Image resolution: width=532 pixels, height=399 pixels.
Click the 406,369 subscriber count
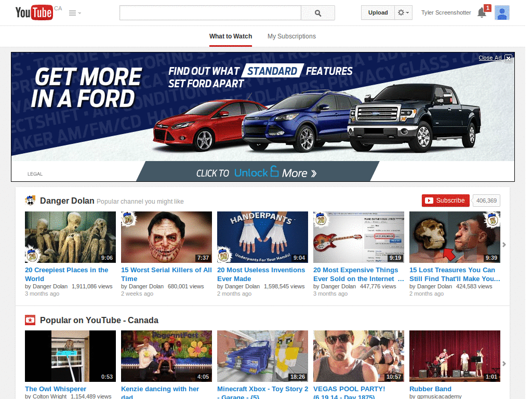point(486,201)
